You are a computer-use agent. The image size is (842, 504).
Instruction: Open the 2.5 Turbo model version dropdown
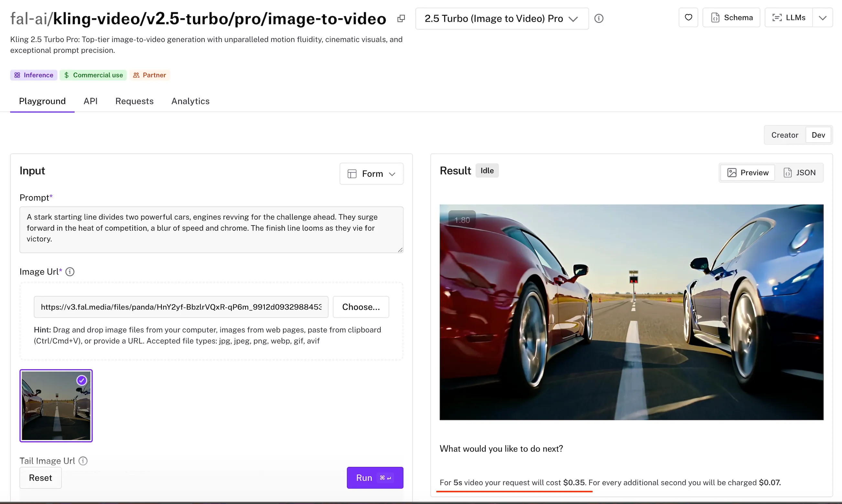(x=502, y=19)
